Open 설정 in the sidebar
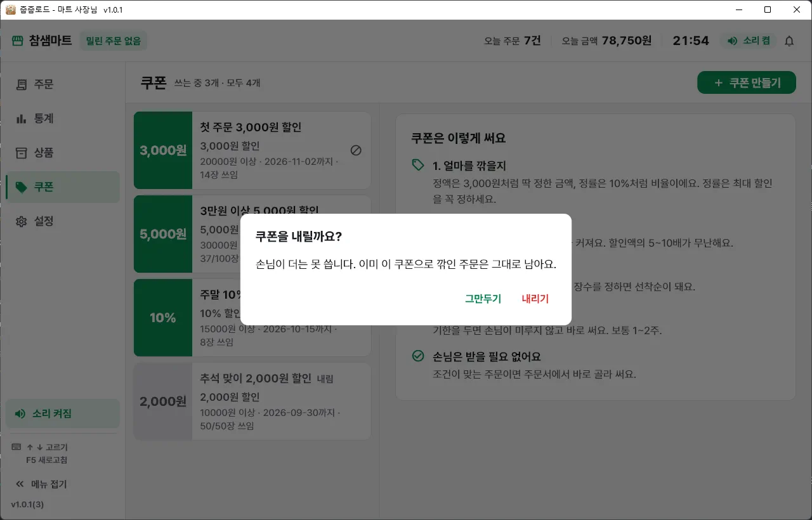 (62, 221)
